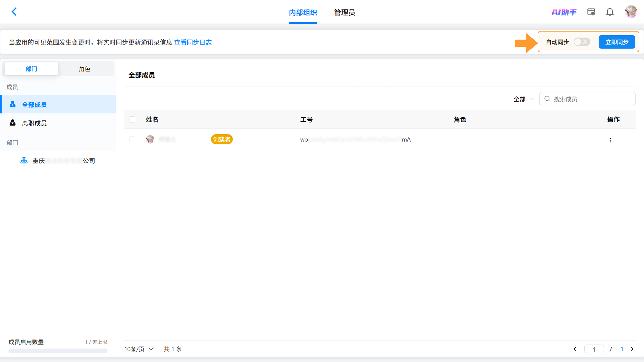This screenshot has width=644, height=362.
Task: Click the 1 / 无上限 quota text
Action: tap(96, 342)
